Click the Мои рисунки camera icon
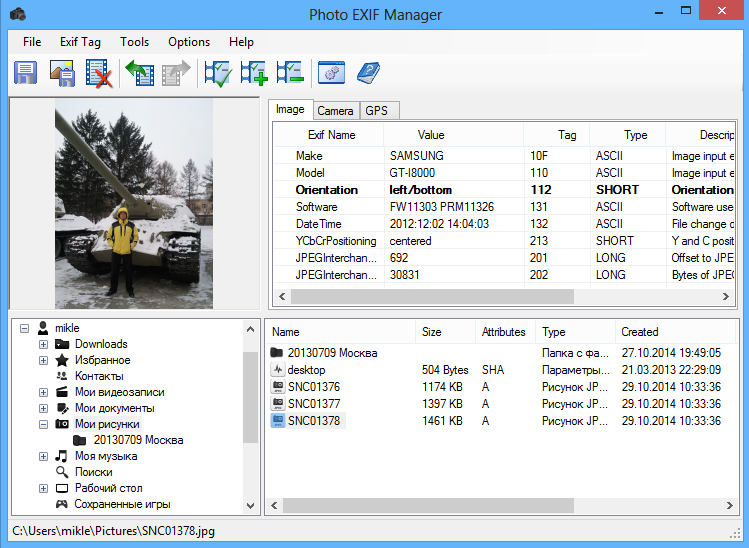Viewport: 749px width, 548px height. coord(62,424)
